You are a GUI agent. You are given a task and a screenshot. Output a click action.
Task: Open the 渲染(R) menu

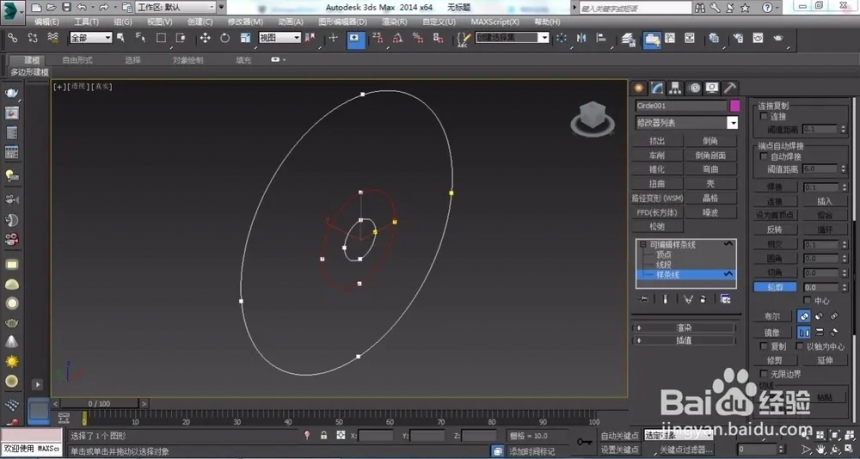(394, 22)
